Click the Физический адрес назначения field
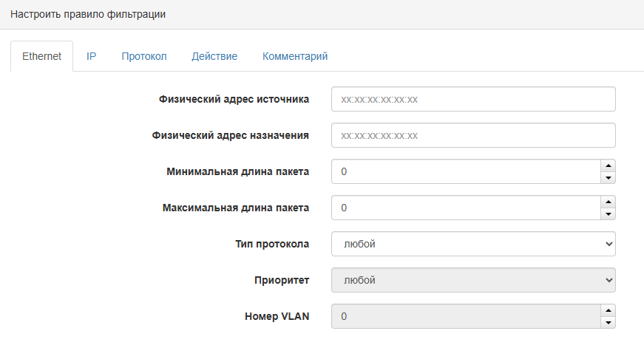The height and width of the screenshot is (345, 644). tap(473, 135)
